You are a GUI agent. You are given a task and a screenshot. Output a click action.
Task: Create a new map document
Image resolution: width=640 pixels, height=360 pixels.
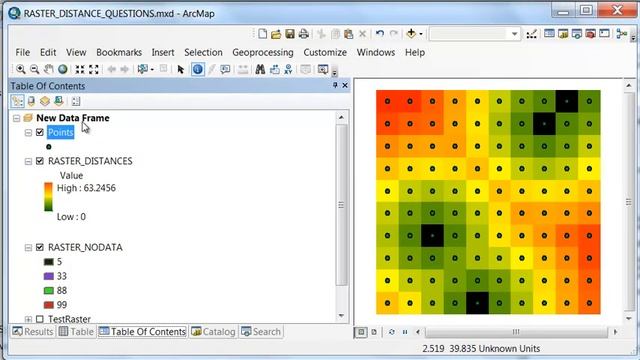click(x=262, y=34)
